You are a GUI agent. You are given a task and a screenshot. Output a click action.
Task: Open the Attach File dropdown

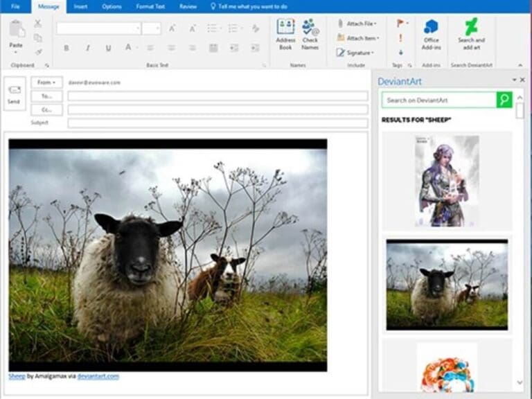coord(357,24)
